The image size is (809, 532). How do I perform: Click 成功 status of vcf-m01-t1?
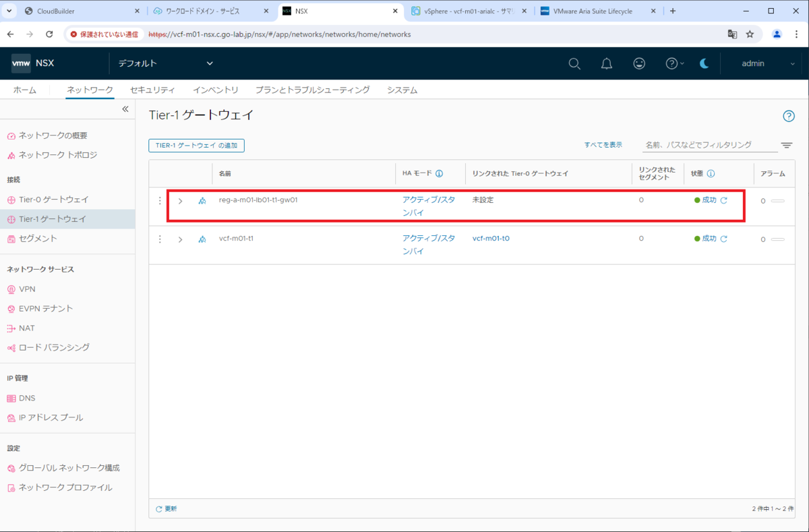[x=709, y=239]
